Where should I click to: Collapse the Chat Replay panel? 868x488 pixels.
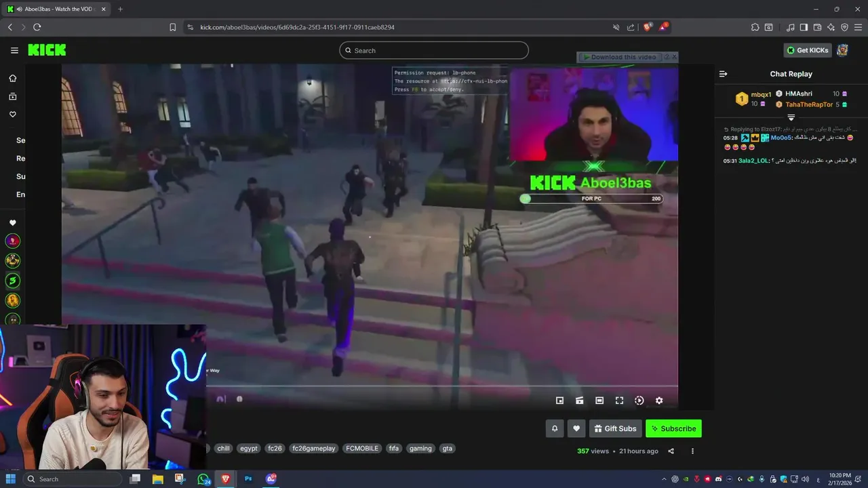[x=723, y=74]
